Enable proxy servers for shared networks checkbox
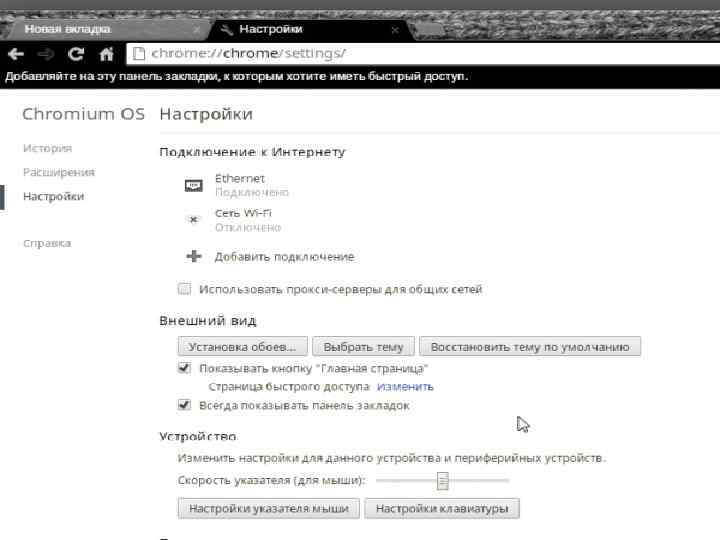Screen dimensions: 720x540 184,289
